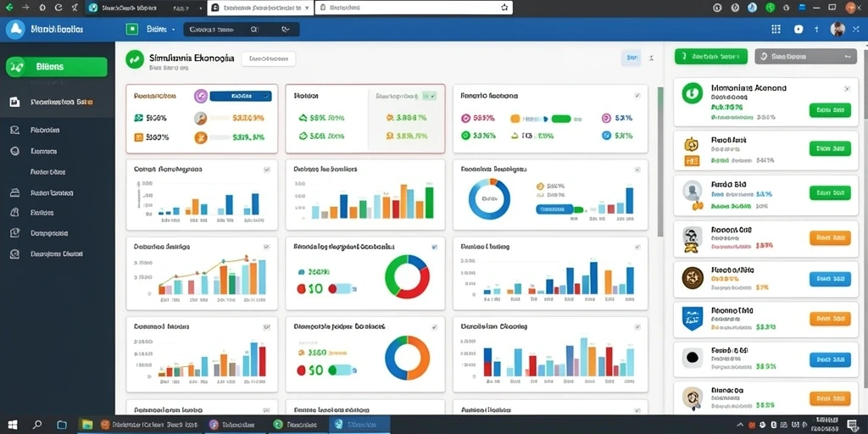Open the blue selector in the first summary card

(241, 96)
